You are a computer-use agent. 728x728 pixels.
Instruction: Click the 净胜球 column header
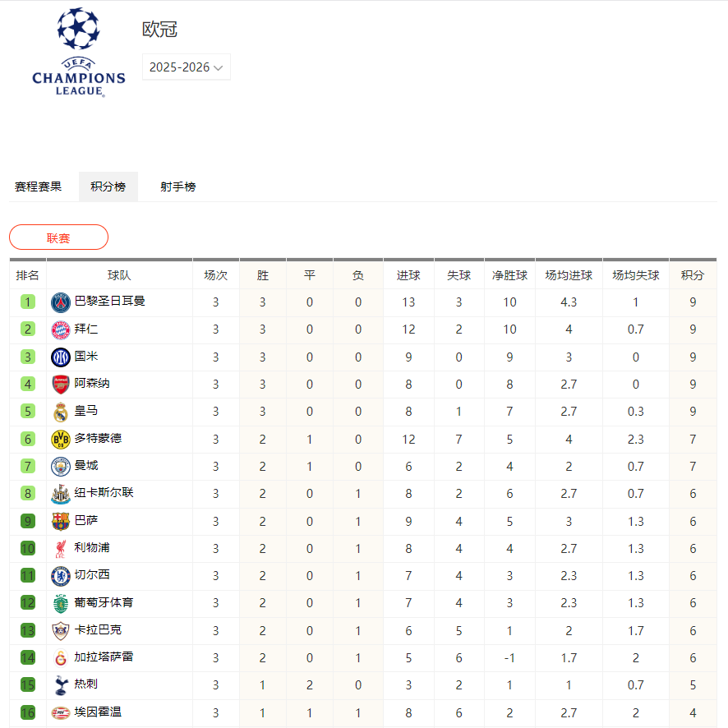tap(509, 275)
